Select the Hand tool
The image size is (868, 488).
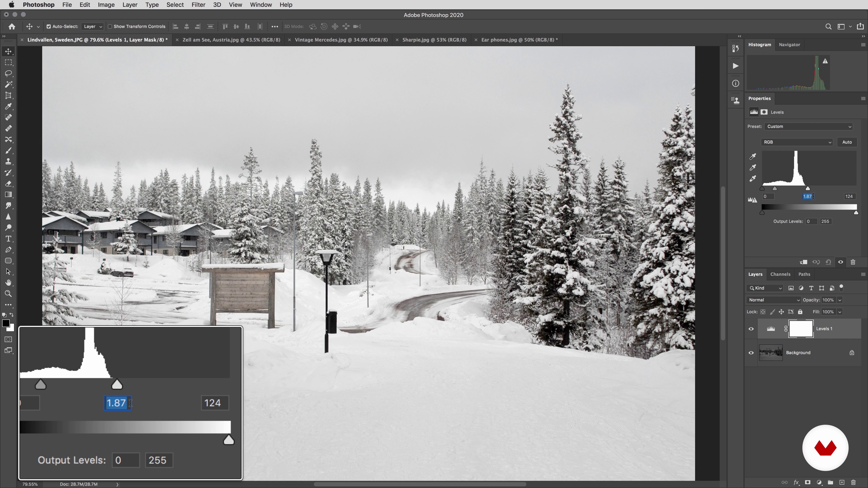pyautogui.click(x=8, y=283)
